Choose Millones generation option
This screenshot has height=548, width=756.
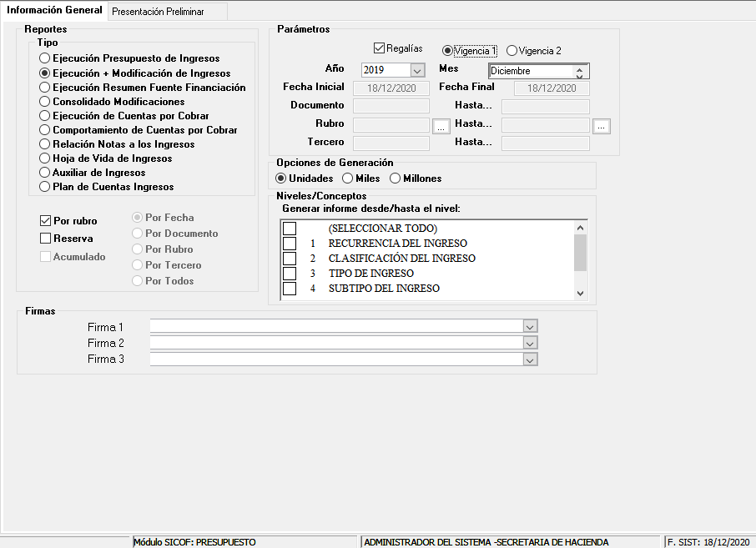coord(396,178)
